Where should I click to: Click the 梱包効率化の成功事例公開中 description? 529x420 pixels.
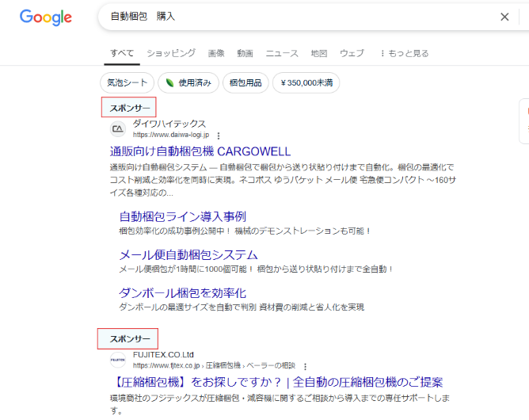245,231
